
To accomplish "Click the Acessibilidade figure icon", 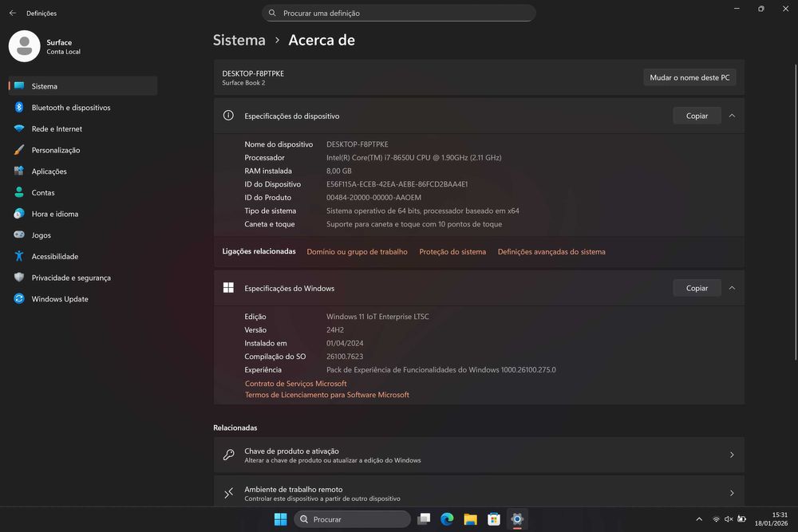I will point(19,256).
